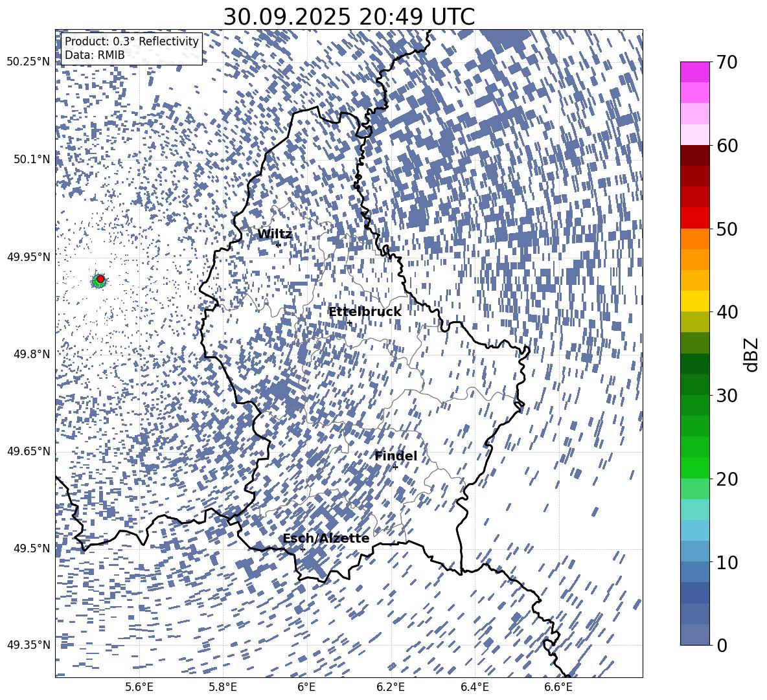The image size is (767, 700).
Task: Click the red radar site marker
Action: pos(100,278)
